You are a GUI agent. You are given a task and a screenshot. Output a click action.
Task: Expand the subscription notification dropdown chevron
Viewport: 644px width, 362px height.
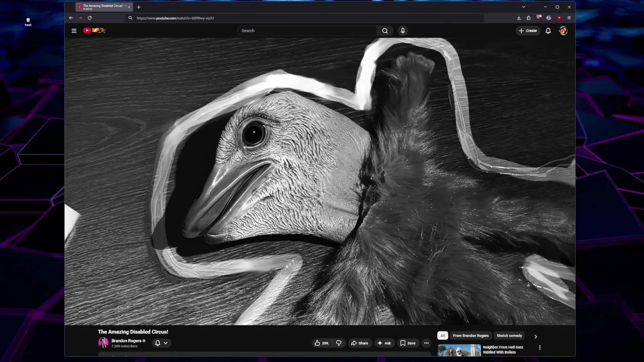click(x=166, y=343)
